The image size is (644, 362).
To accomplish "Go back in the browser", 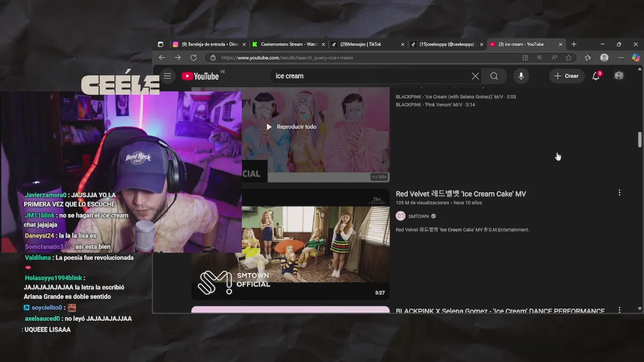I will point(162,58).
